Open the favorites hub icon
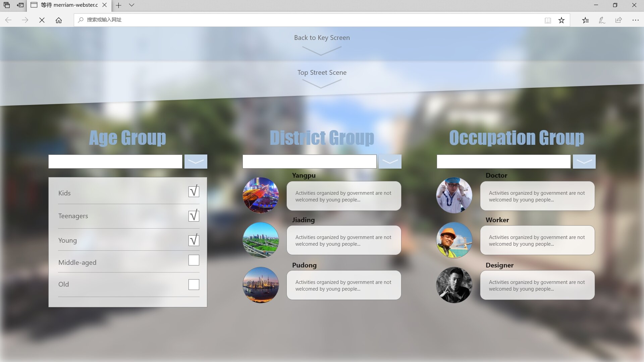644x362 pixels. [585, 20]
